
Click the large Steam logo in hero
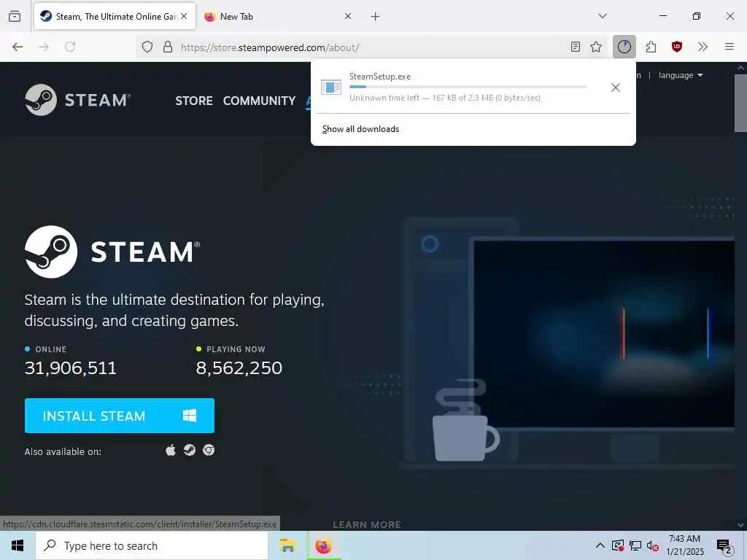[x=112, y=252]
